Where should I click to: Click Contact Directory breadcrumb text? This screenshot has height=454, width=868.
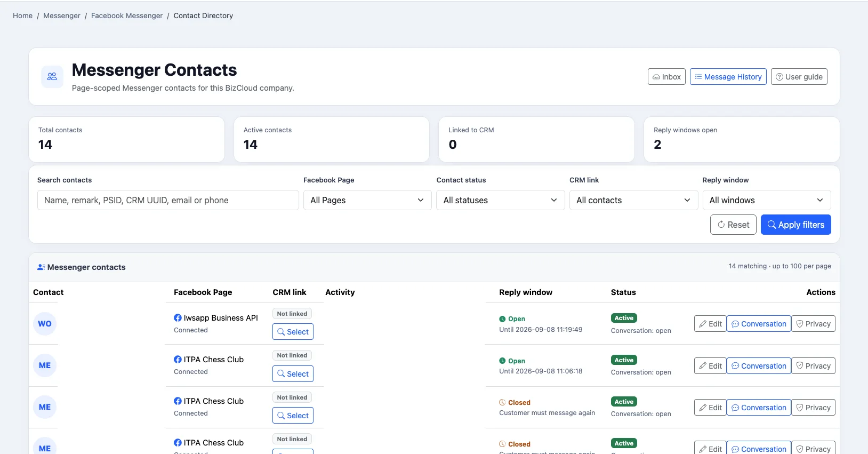[x=203, y=15]
